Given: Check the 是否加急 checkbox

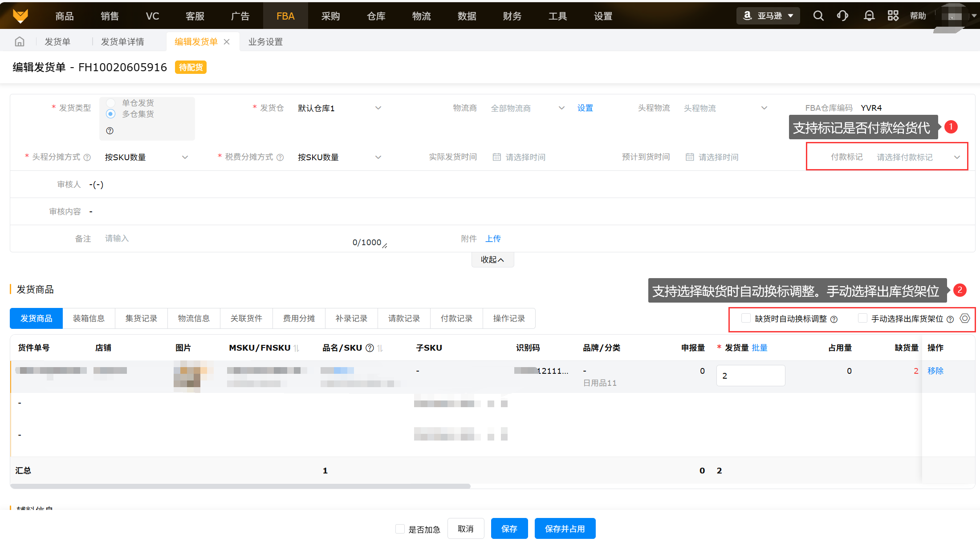Looking at the screenshot, I should point(400,529).
